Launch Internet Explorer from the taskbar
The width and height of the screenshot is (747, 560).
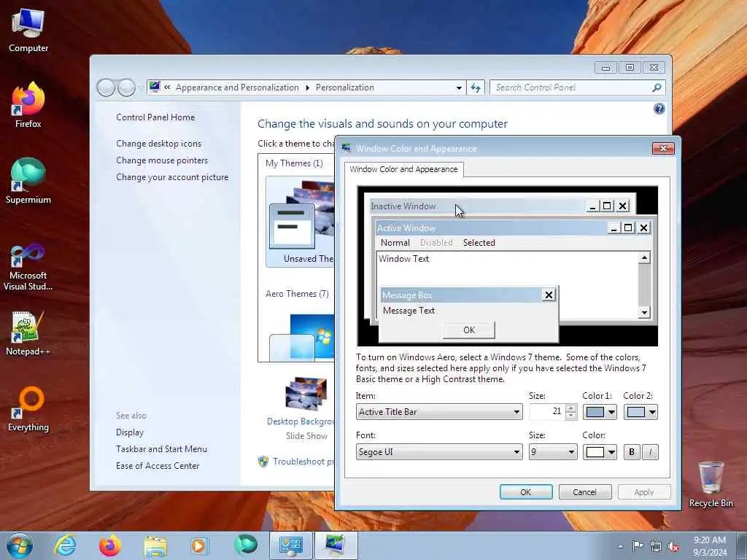(65, 545)
